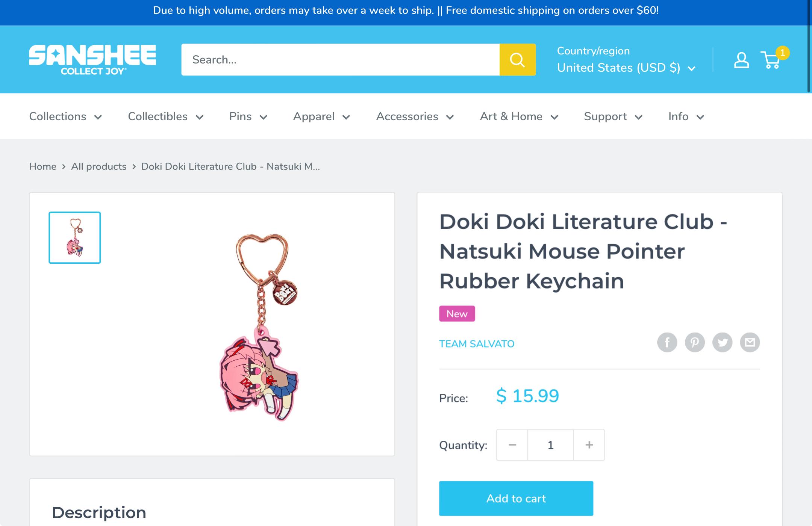Increase quantity with the plus control
Screen dimensions: 812x526
click(x=589, y=445)
